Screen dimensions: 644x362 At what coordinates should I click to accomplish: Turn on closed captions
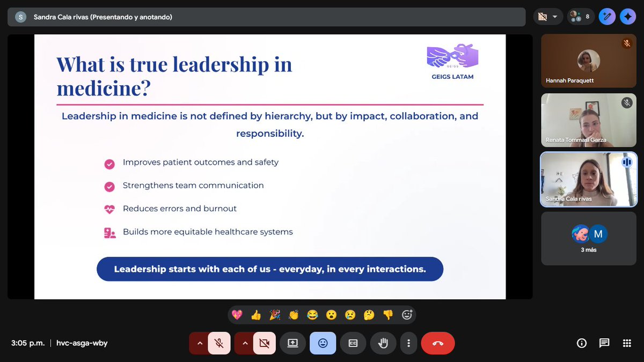point(353,343)
